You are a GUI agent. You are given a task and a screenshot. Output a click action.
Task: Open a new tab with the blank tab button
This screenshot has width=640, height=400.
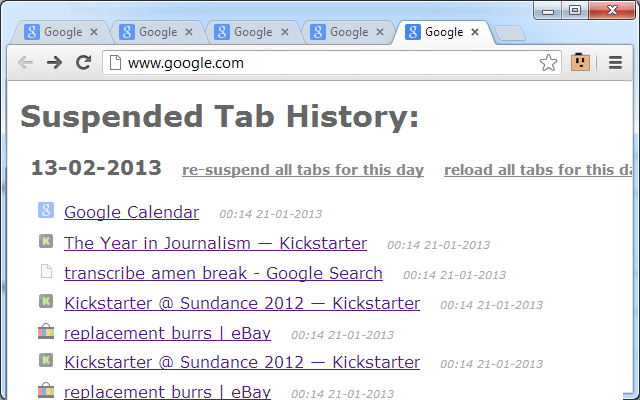point(509,33)
